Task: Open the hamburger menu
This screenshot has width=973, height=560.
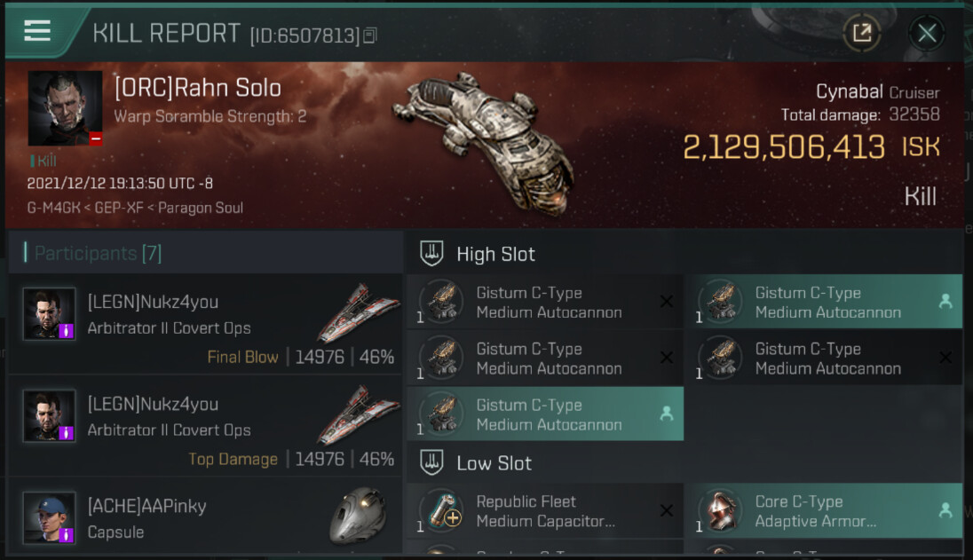Action: point(37,31)
